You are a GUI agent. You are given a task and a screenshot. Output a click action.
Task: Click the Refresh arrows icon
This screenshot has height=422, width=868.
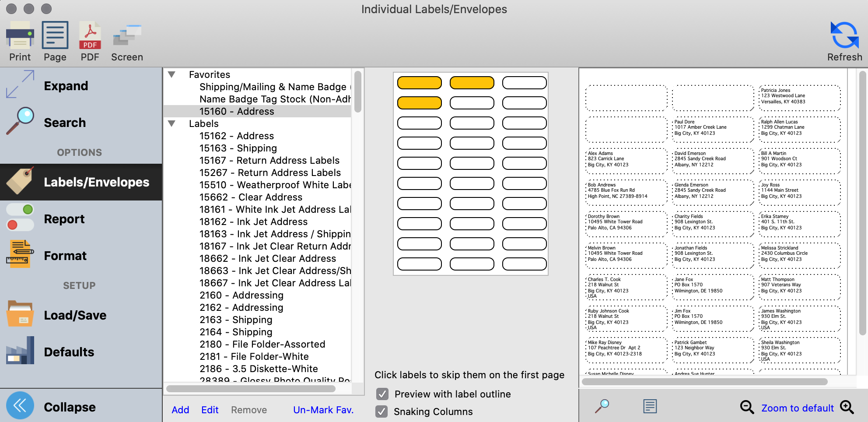[x=844, y=35]
